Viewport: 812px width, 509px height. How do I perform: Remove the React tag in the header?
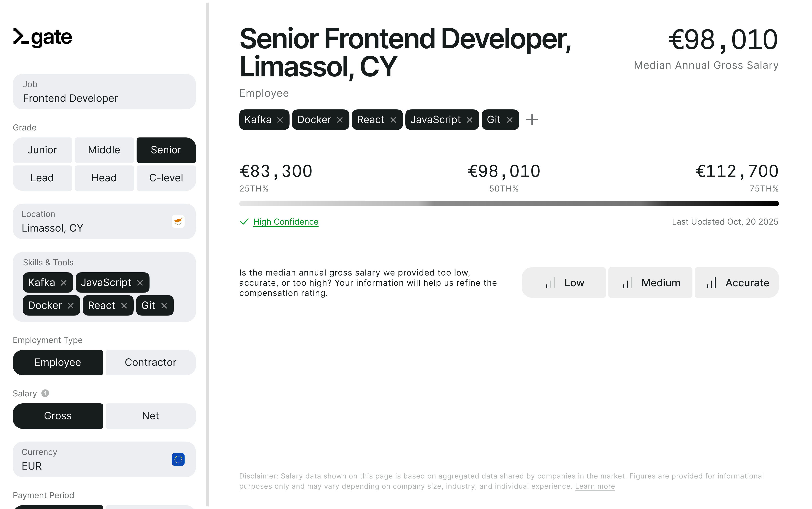[x=393, y=120]
